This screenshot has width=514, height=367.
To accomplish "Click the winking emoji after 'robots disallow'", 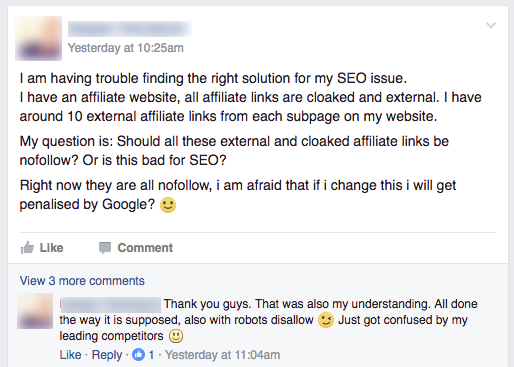I will 326,320.
